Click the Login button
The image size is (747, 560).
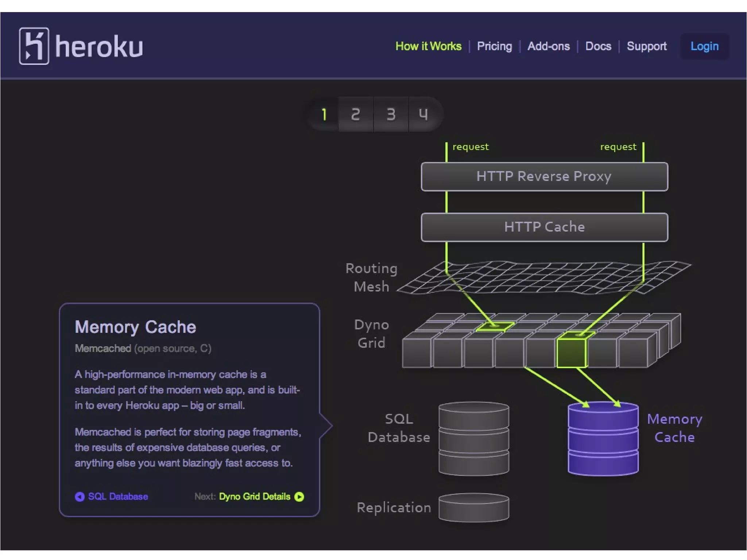click(x=704, y=46)
